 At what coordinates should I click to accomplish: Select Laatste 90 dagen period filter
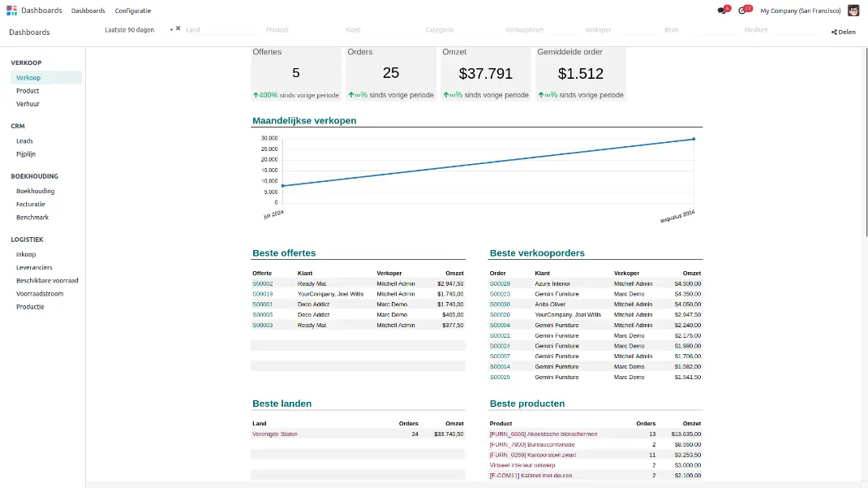[130, 30]
